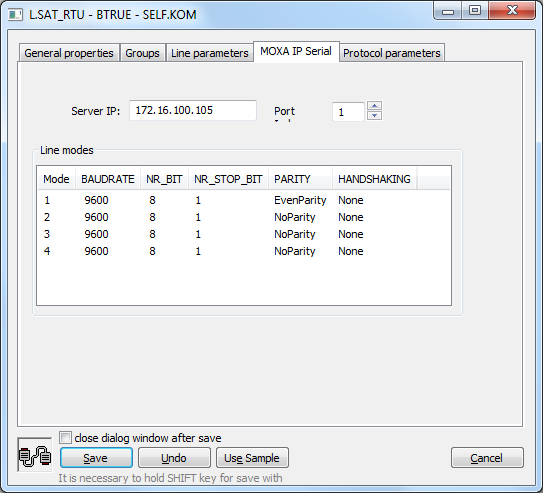Click the Server IP address field
This screenshot has height=493, width=543.
click(x=193, y=110)
